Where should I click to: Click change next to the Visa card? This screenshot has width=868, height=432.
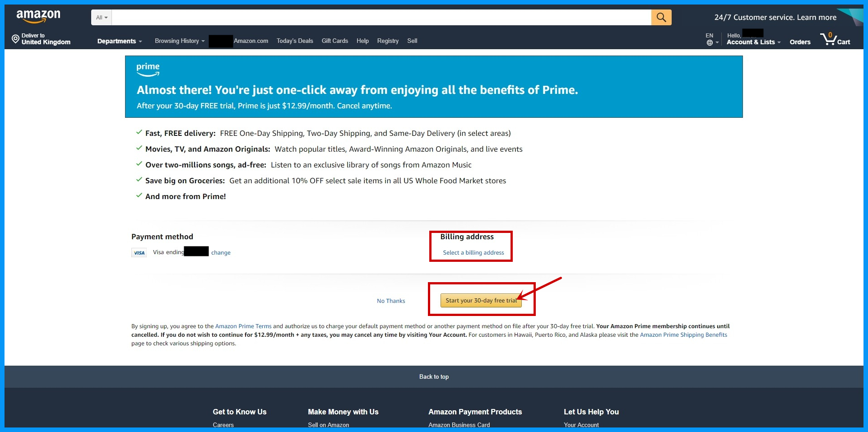221,253
